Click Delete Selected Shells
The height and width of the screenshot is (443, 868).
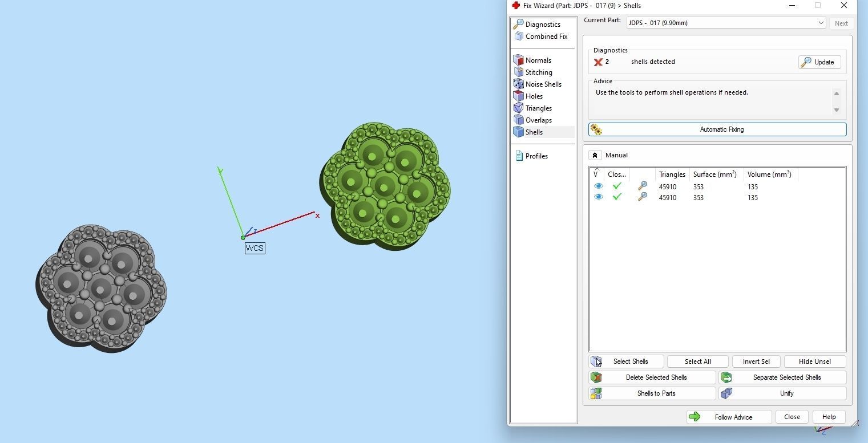pos(652,377)
